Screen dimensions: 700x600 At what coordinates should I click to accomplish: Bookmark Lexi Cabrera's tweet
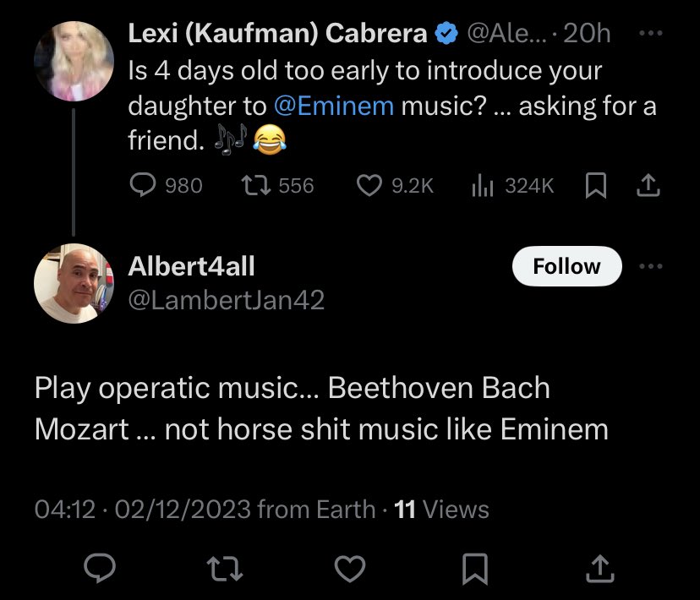pyautogui.click(x=595, y=185)
